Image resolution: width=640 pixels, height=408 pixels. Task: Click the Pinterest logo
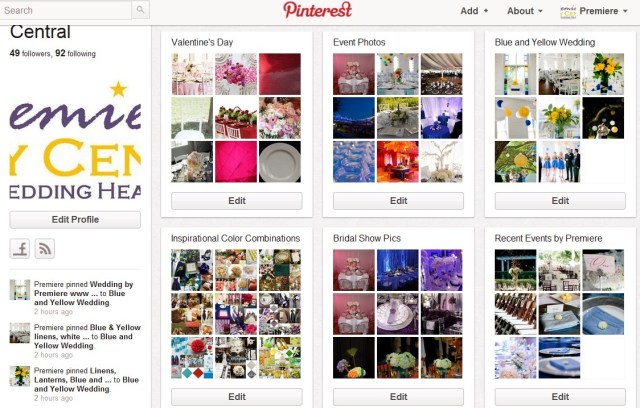[x=318, y=10]
